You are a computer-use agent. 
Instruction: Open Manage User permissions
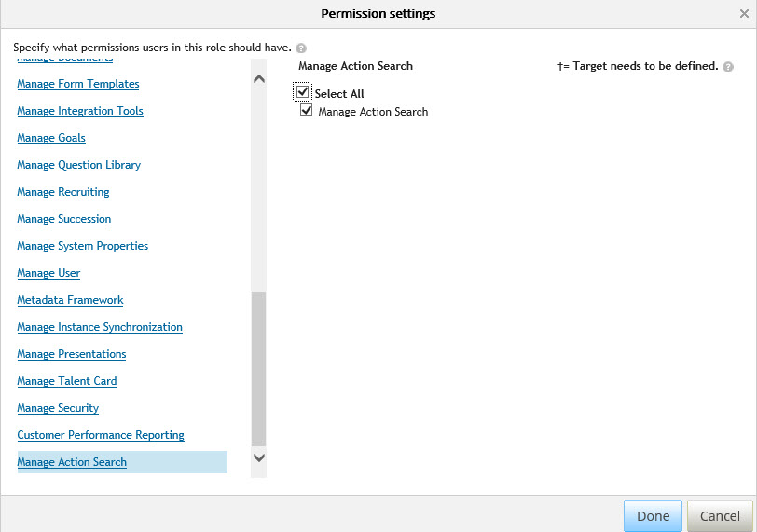tap(48, 273)
